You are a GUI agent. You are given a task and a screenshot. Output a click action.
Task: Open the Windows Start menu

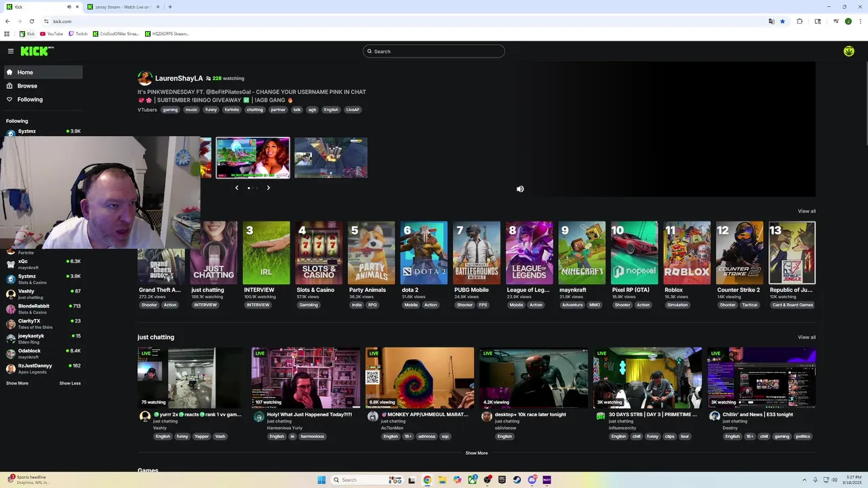coord(321,480)
